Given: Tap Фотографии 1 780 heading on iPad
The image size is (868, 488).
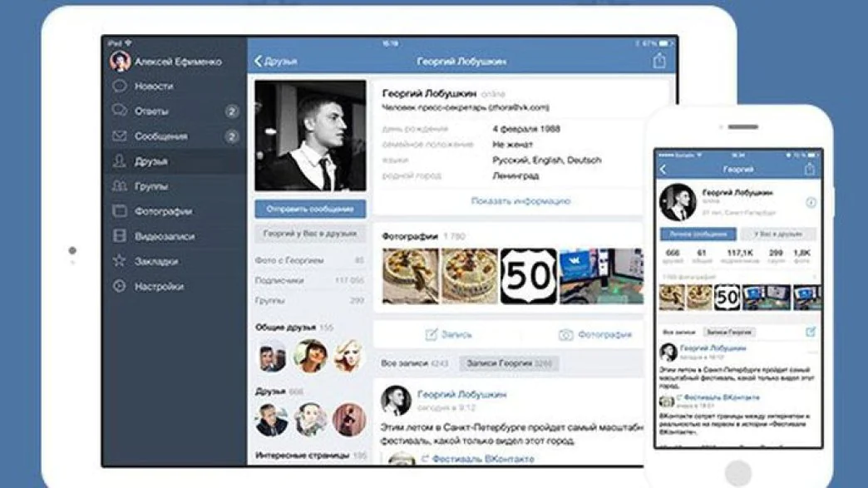Looking at the screenshot, I should click(423, 236).
